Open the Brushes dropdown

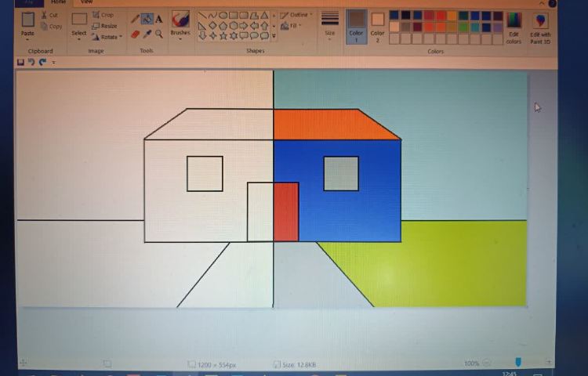tap(180, 23)
